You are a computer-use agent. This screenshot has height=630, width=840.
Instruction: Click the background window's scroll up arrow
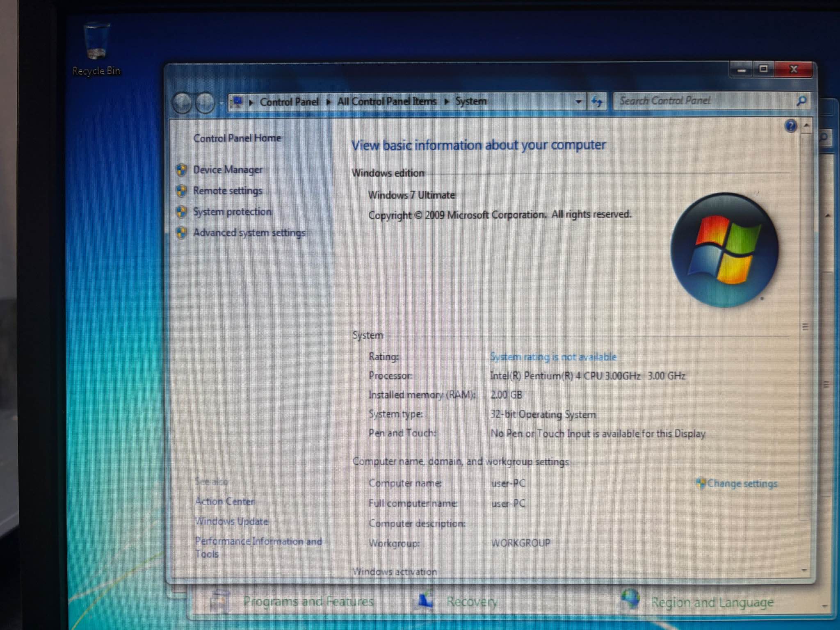pos(828,215)
